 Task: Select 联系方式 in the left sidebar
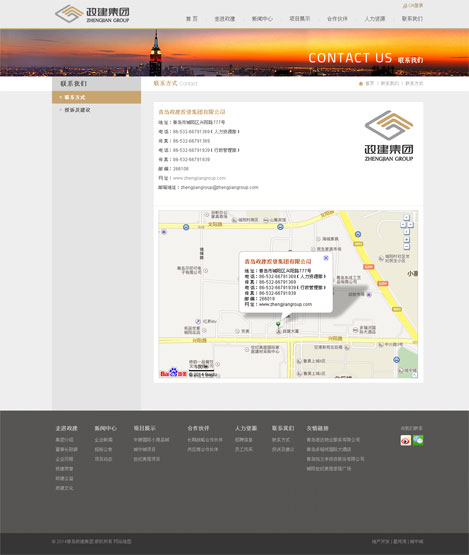pos(97,97)
